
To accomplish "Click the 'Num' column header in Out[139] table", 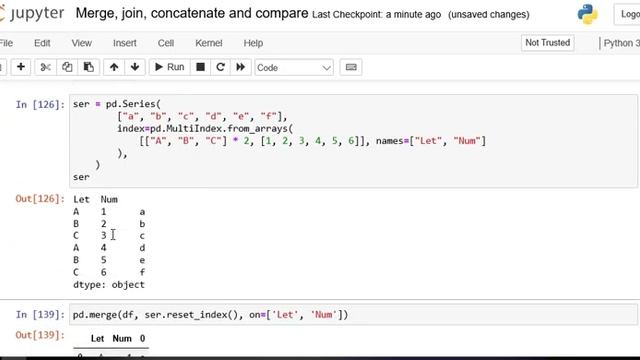I will pos(122,338).
